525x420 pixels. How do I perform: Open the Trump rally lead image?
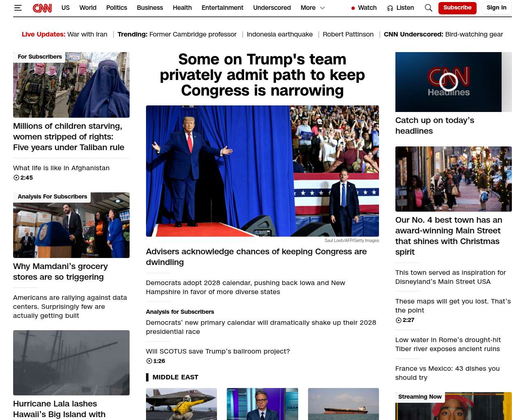click(262, 171)
